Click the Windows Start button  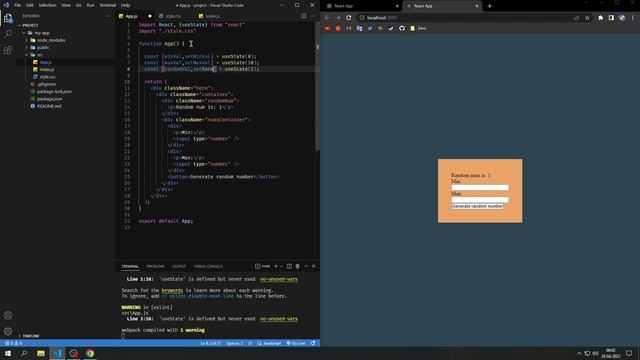point(8,353)
